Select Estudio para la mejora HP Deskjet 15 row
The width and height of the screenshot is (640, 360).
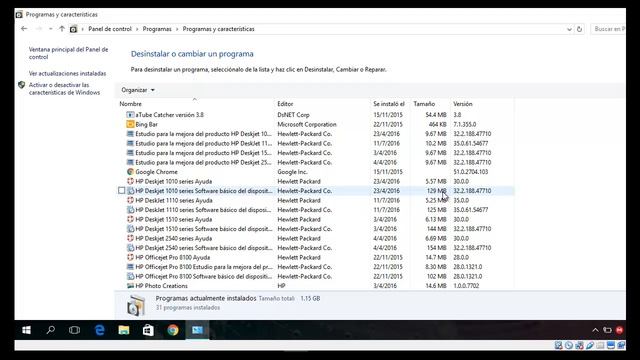point(316,153)
